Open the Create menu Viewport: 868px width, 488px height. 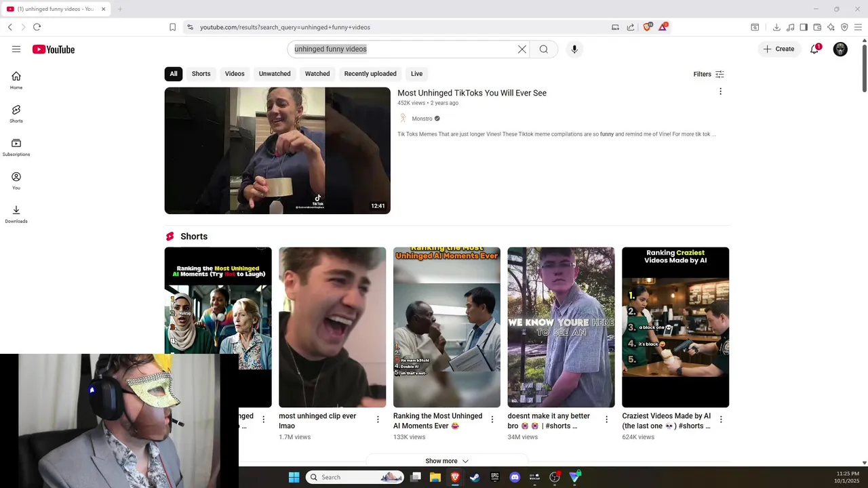(x=779, y=49)
